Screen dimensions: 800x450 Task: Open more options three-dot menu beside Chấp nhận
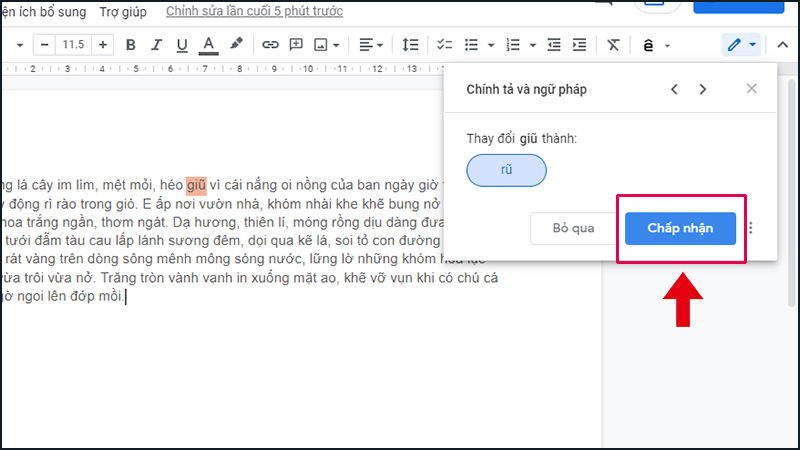[751, 228]
